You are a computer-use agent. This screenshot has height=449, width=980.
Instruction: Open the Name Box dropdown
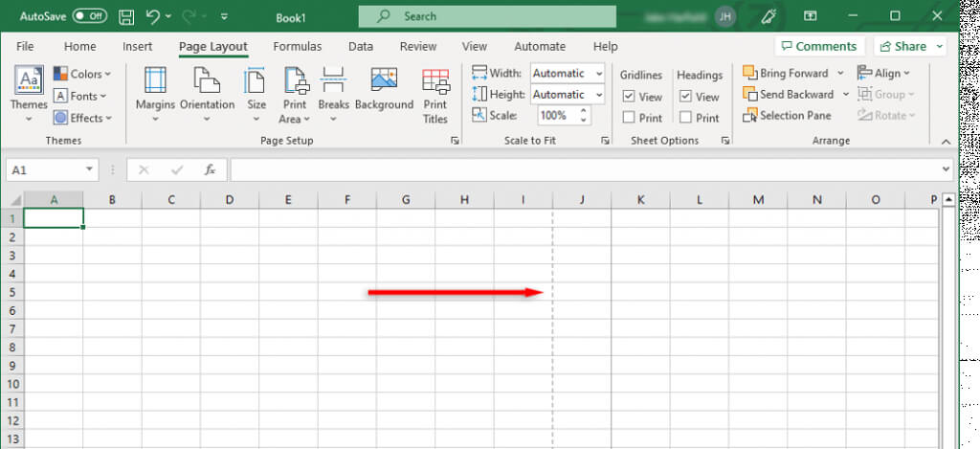point(89,169)
